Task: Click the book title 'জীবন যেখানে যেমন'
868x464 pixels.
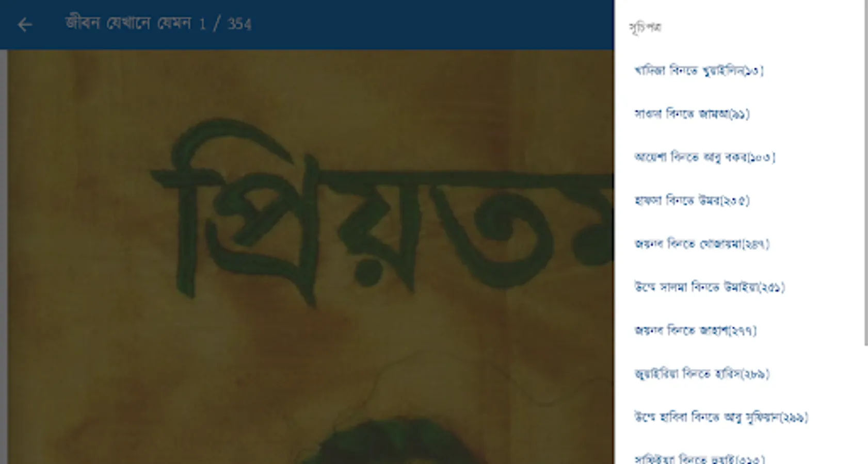Action: tap(128, 24)
